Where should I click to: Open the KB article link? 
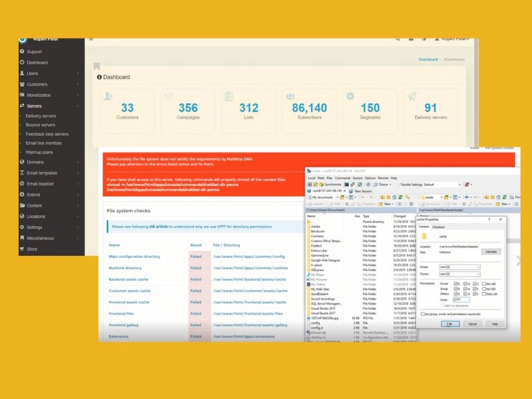(159, 226)
